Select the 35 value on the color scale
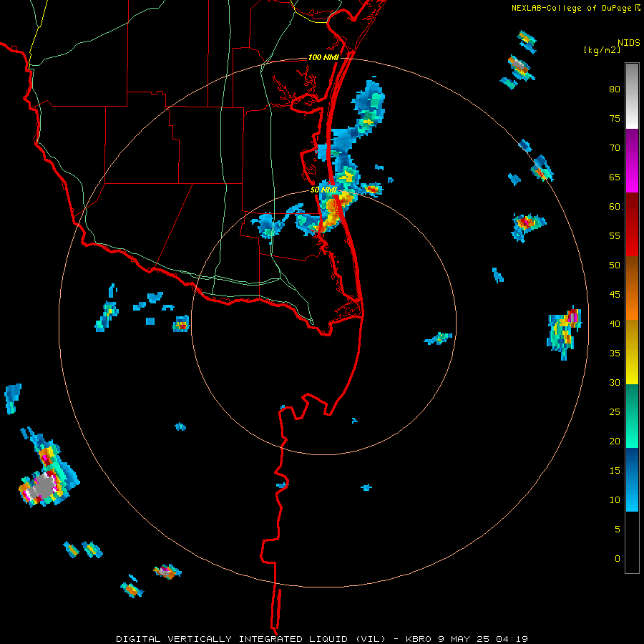 point(615,353)
